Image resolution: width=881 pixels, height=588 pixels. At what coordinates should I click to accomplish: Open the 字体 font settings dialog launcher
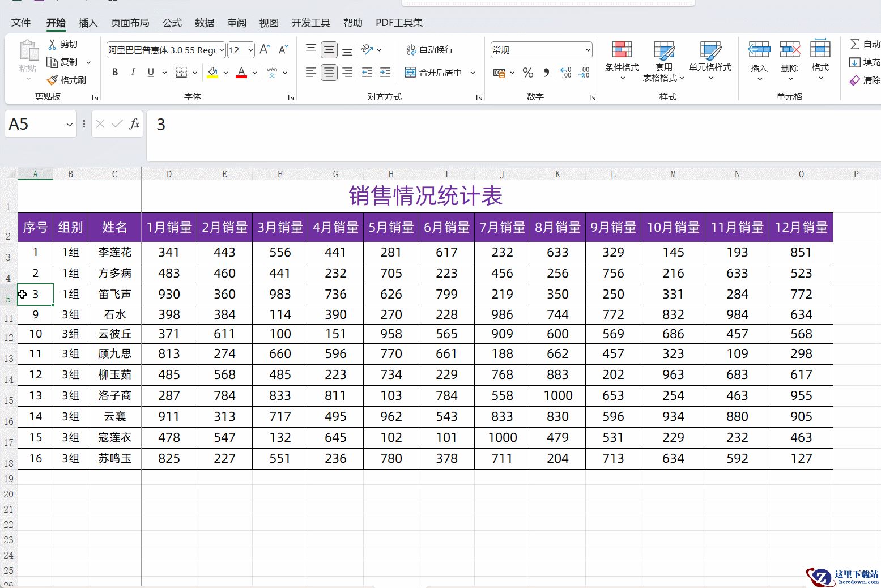291,97
